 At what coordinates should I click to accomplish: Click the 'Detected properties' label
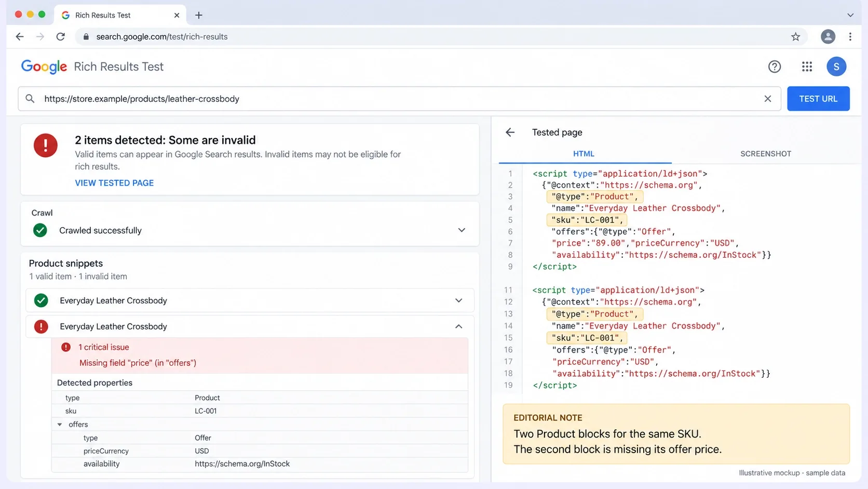[94, 383]
